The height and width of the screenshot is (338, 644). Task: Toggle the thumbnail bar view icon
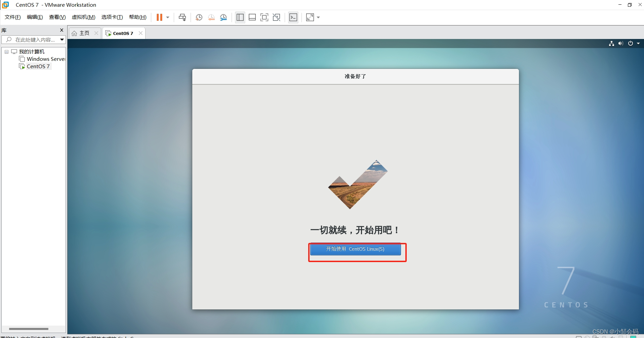point(252,17)
